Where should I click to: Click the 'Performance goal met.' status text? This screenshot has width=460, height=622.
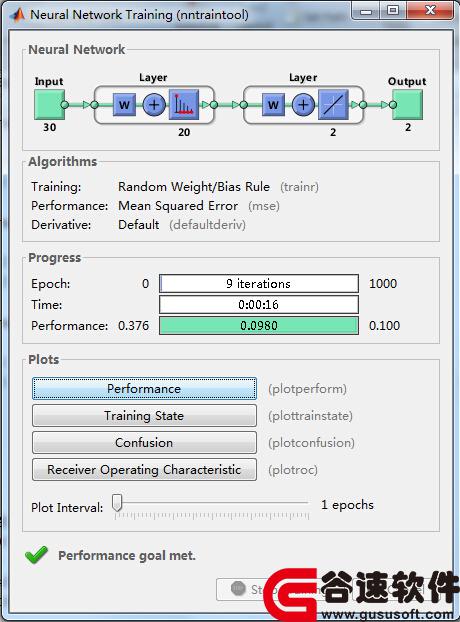[x=127, y=555]
